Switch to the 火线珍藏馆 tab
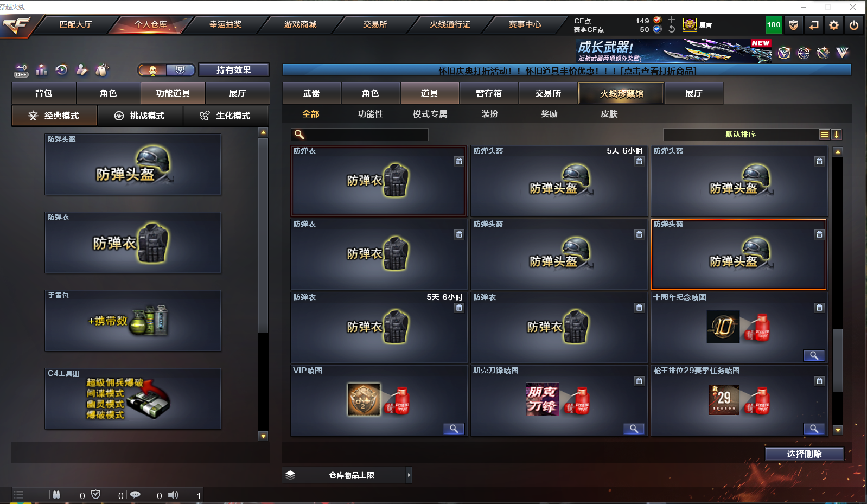 pyautogui.click(x=621, y=93)
